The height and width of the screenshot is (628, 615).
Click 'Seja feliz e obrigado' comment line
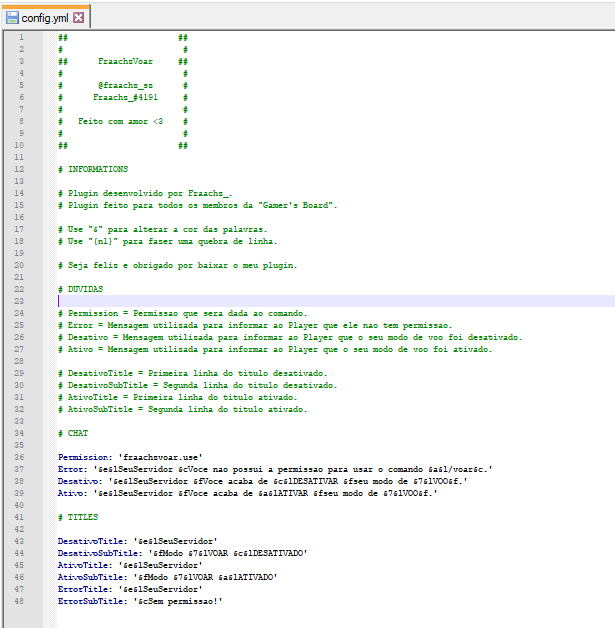point(177,266)
